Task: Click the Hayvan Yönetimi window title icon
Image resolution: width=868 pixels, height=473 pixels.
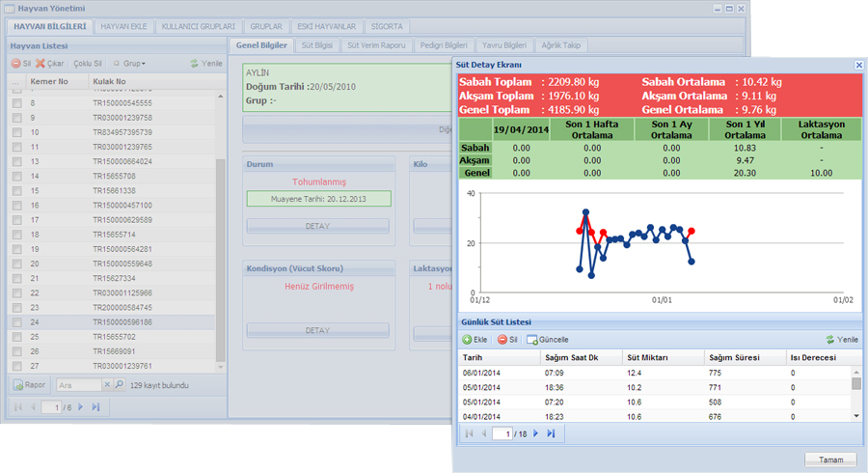Action: click(10, 9)
